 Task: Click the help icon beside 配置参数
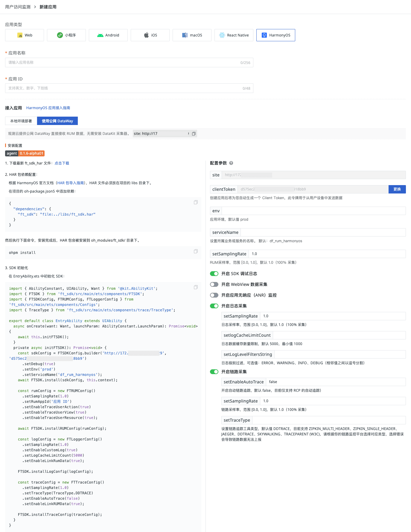(231, 163)
